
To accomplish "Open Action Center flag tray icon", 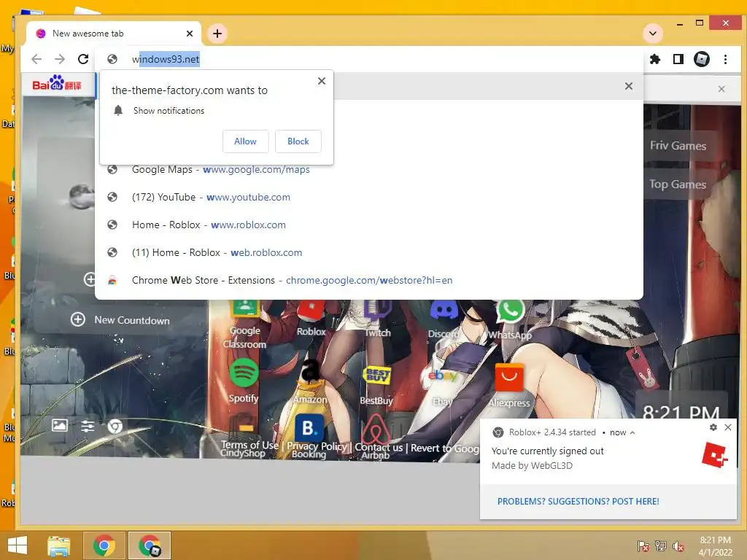I will 643,546.
